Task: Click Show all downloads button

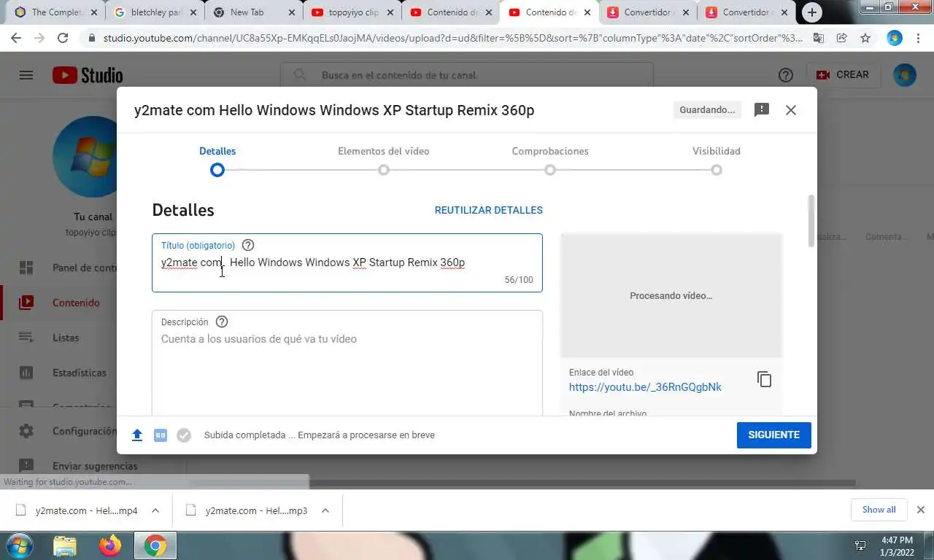Action: click(x=879, y=510)
